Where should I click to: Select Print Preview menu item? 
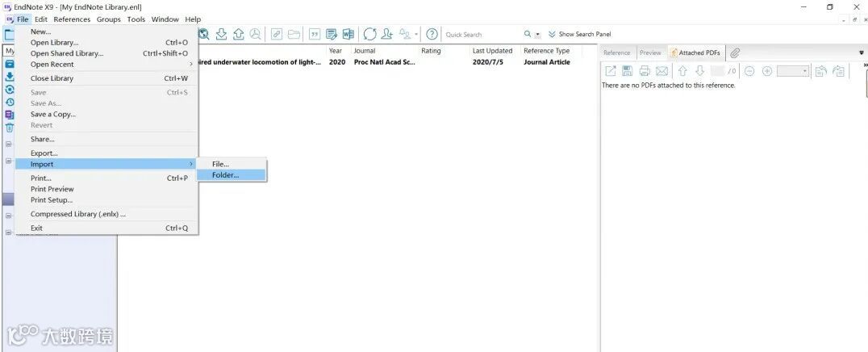coord(106,189)
